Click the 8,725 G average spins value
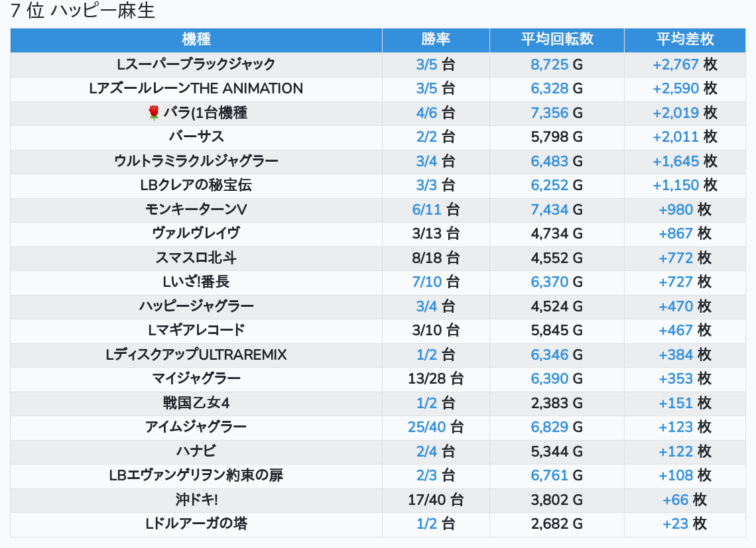 tap(557, 64)
